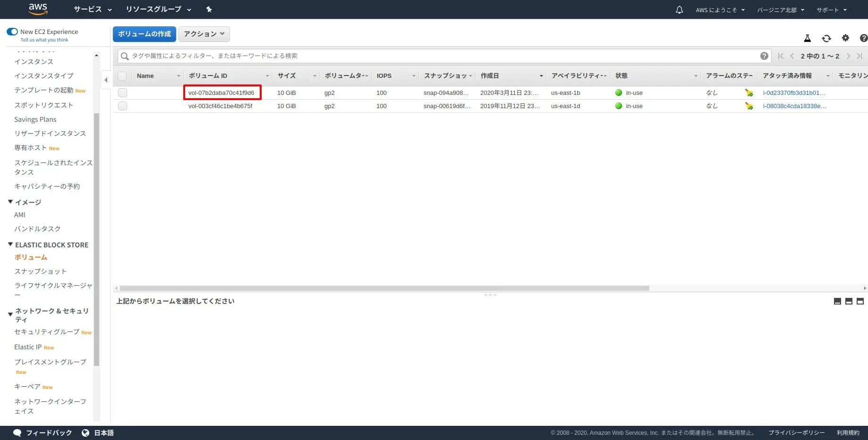Click snapshot snap-094a908 cell
Viewport: 868px width, 440px height.
tap(446, 93)
